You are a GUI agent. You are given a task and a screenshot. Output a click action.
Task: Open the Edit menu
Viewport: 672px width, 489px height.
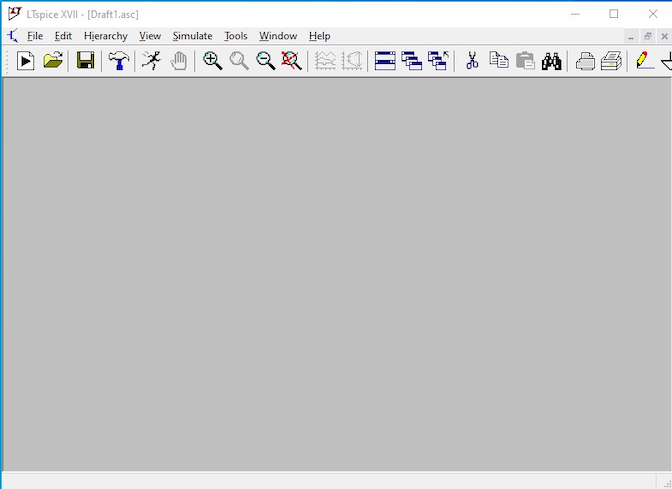[63, 36]
